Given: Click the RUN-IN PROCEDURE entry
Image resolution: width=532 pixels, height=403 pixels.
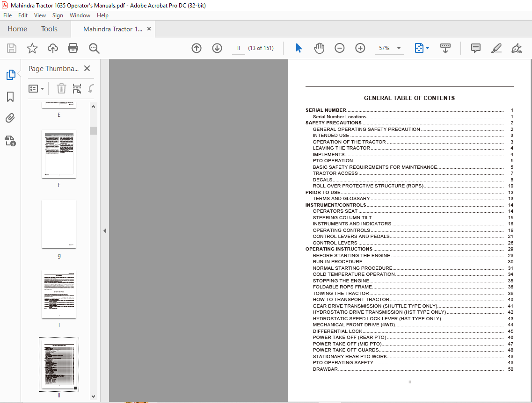Looking at the screenshot, I should click(x=413, y=262).
